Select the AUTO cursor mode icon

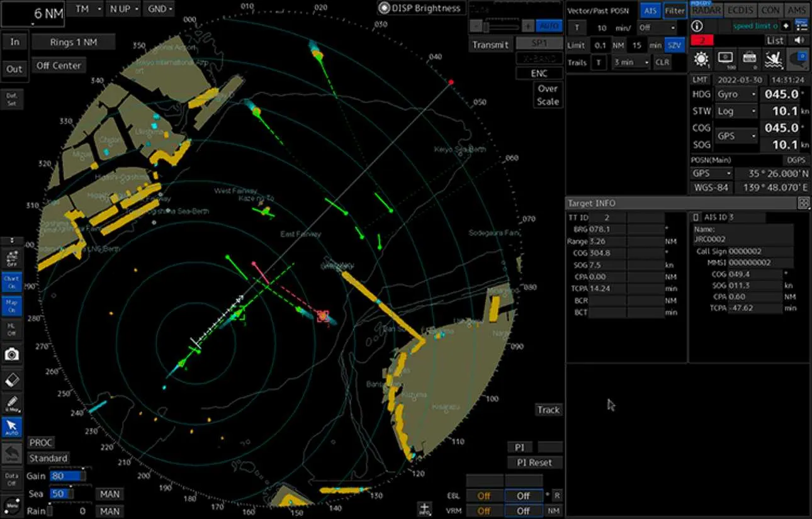point(11,427)
